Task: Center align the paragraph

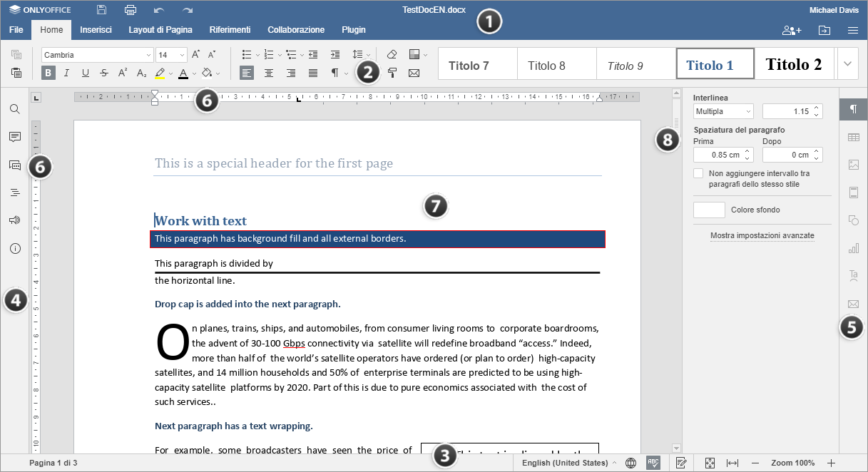Action: [x=269, y=73]
